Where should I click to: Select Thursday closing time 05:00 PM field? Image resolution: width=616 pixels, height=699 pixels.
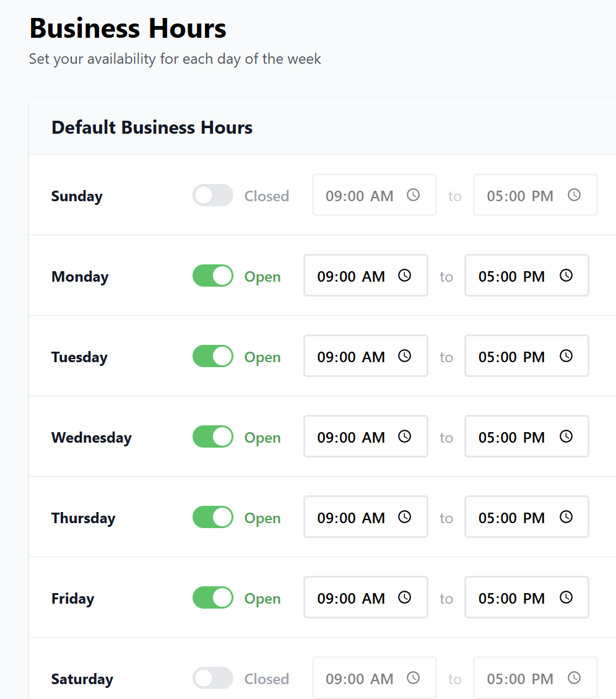(511, 518)
